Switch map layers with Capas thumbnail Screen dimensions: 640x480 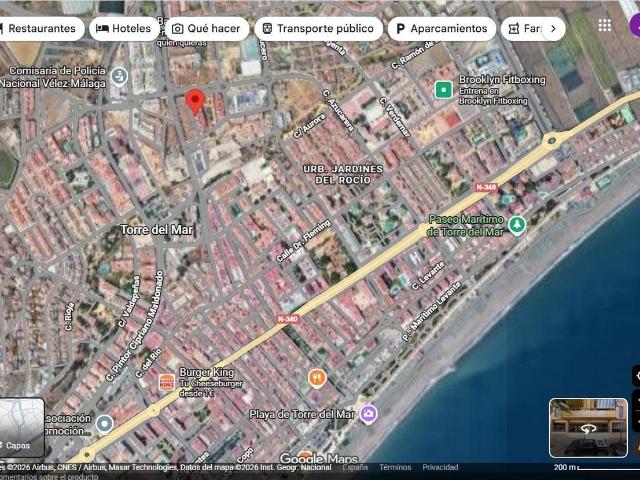point(22,427)
